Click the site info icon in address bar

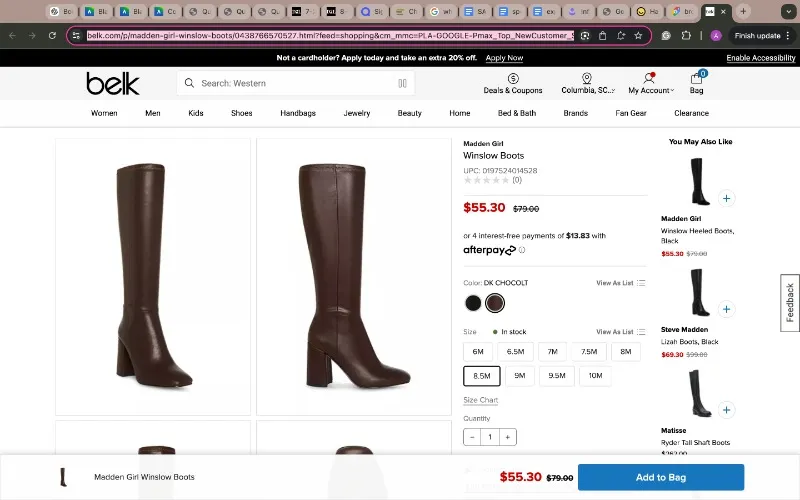(x=76, y=36)
